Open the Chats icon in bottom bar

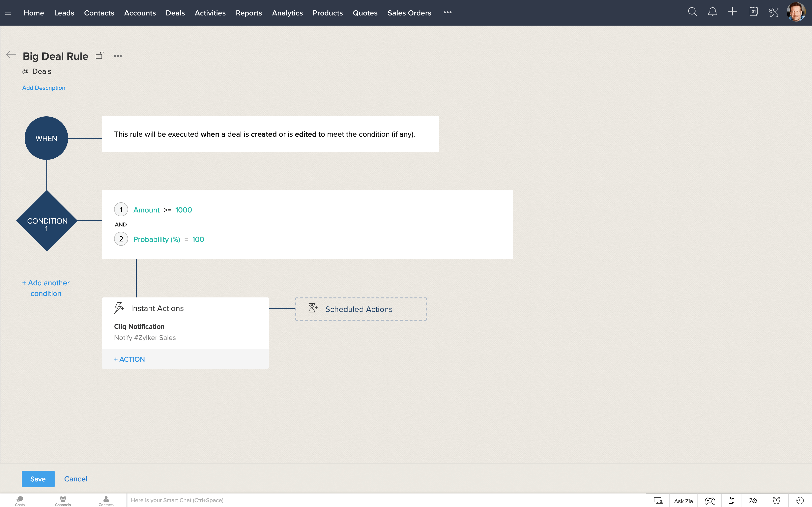pos(20,501)
